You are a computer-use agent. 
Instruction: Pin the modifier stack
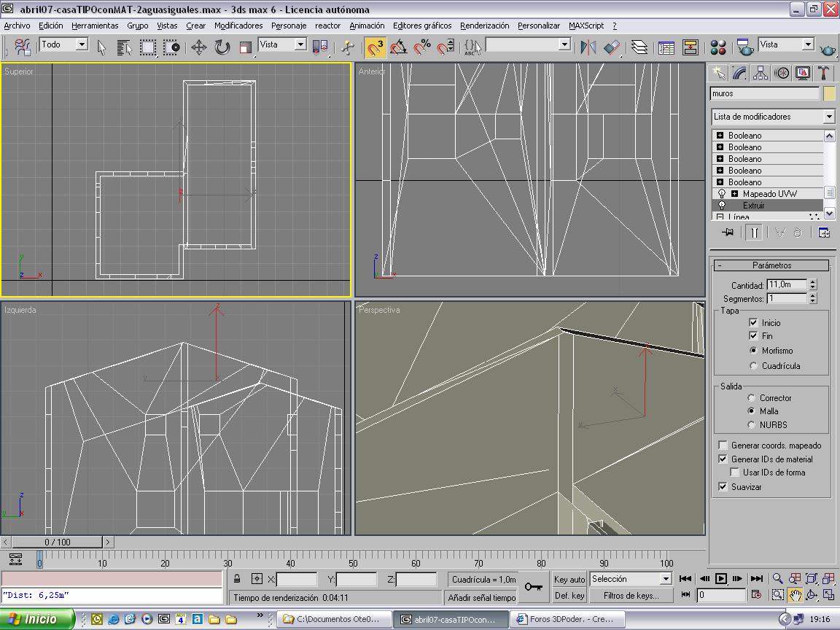(727, 233)
